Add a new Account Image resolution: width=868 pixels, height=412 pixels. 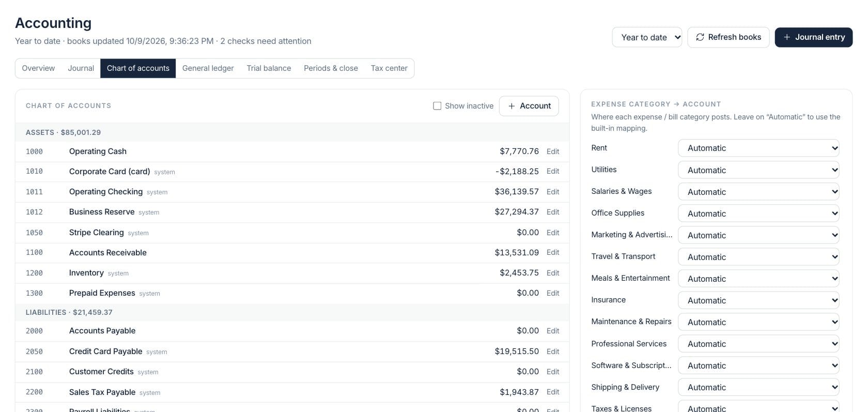(529, 106)
